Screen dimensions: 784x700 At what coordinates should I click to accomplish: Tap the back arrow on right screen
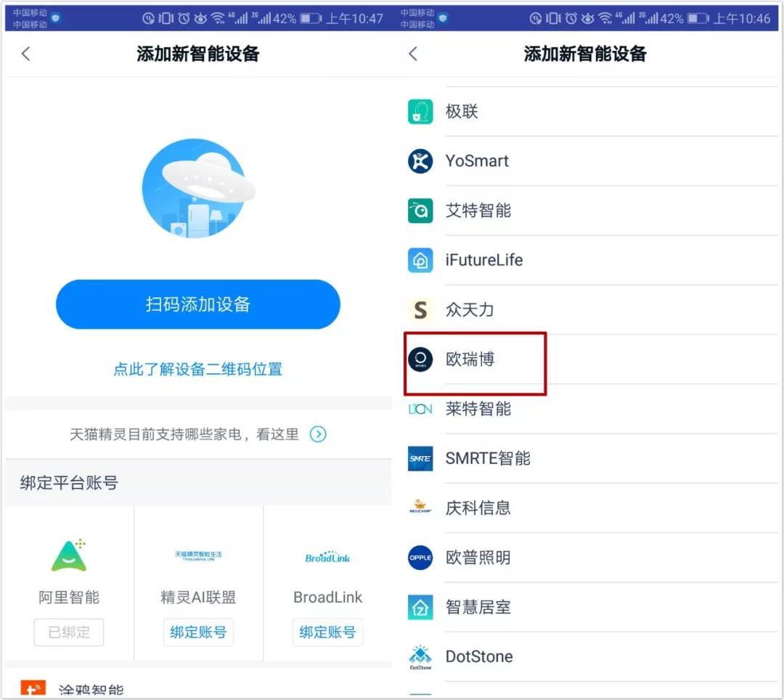pos(413,54)
